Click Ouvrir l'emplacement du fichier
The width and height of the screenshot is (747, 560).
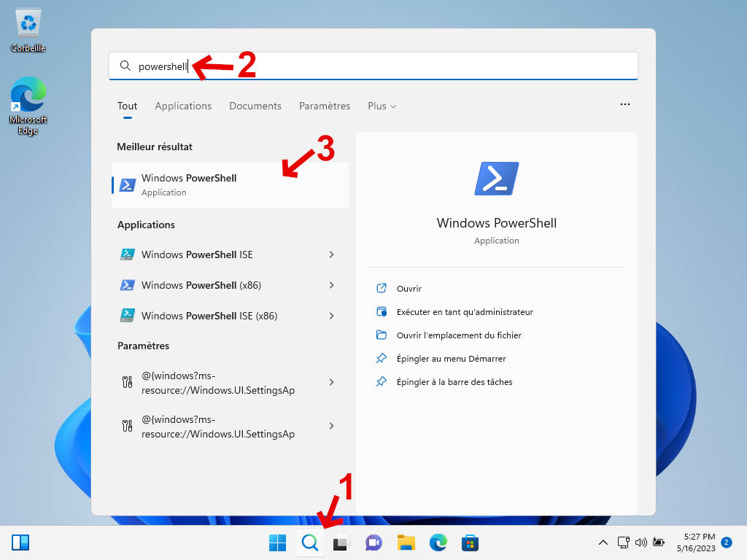[x=459, y=335]
